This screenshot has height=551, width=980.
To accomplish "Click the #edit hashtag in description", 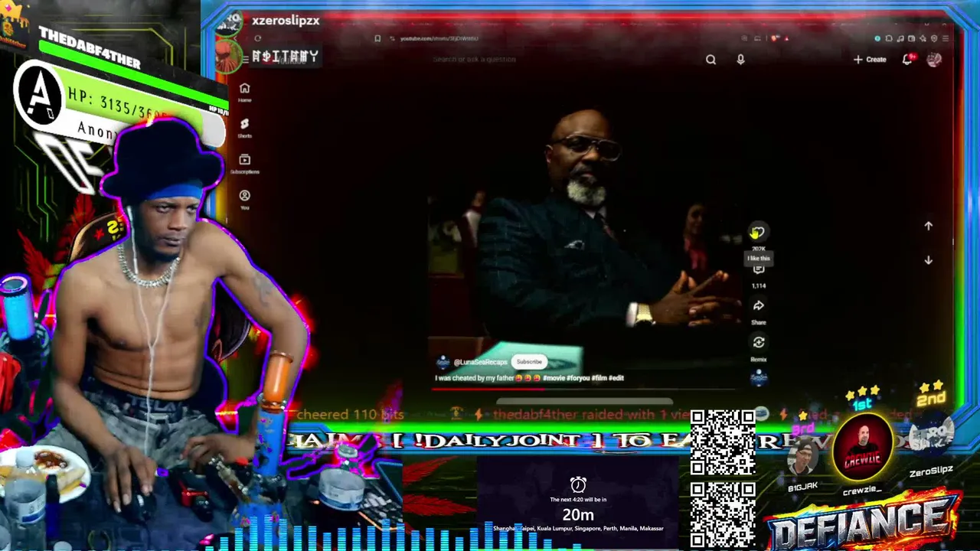I will click(616, 378).
